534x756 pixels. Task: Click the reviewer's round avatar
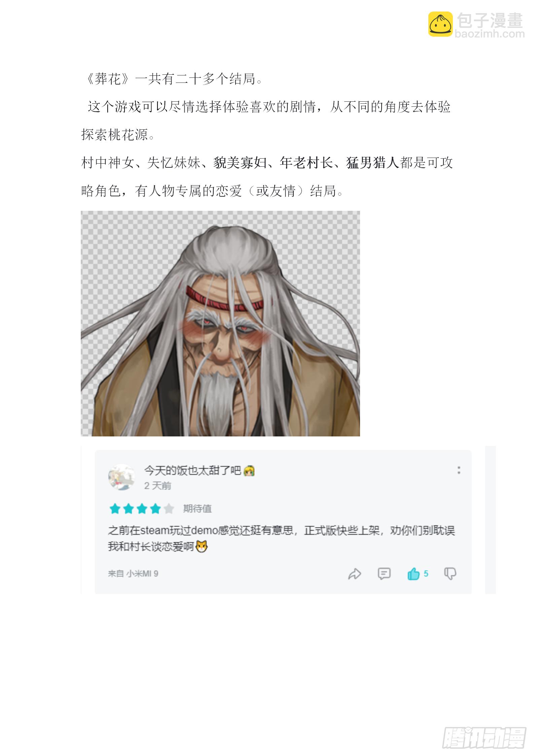tap(121, 477)
